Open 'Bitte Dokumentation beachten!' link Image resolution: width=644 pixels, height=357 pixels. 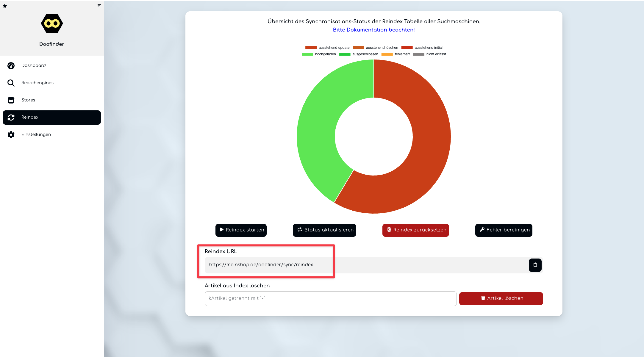pos(373,30)
